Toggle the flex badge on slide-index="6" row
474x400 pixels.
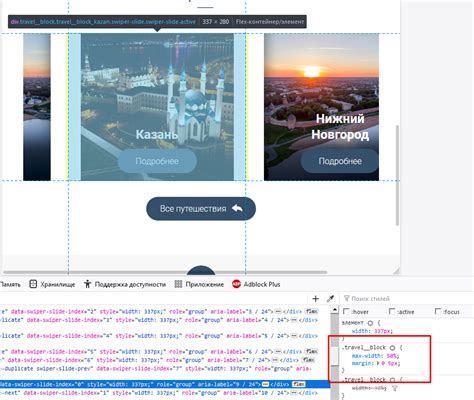(x=308, y=360)
